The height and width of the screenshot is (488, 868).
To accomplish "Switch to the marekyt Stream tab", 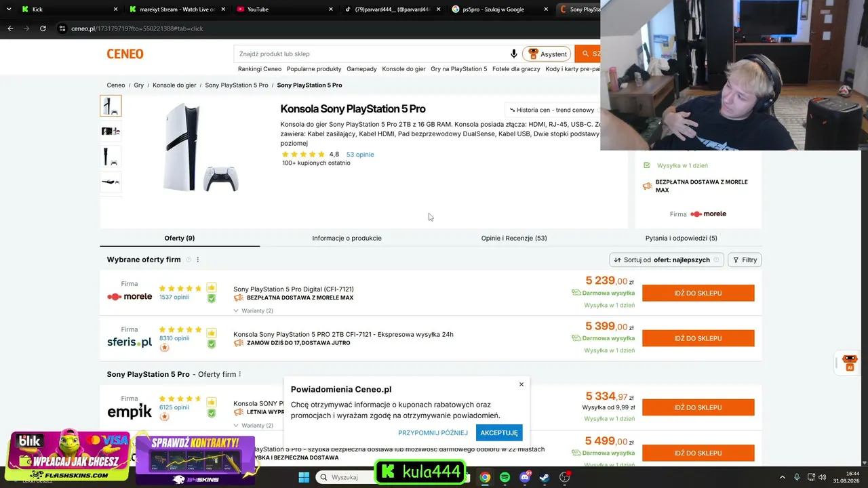I will point(178,9).
